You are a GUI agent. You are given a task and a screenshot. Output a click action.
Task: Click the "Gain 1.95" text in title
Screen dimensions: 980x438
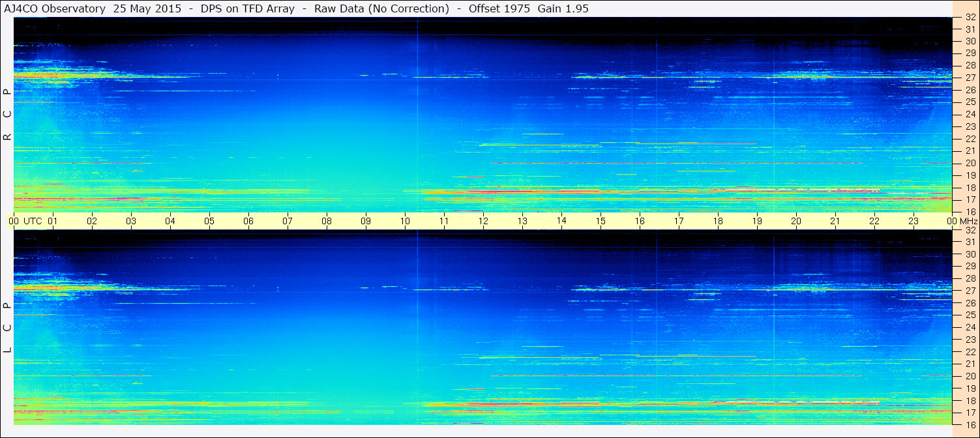coord(563,9)
